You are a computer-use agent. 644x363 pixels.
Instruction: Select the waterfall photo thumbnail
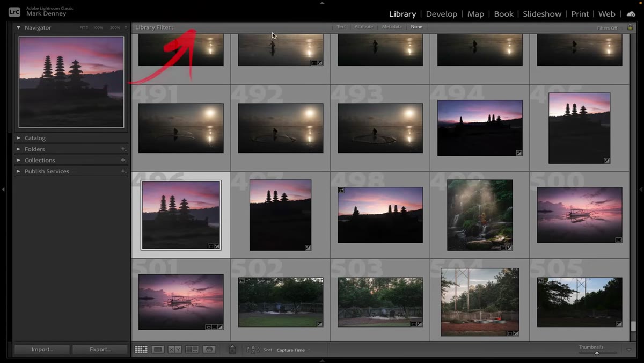480,215
